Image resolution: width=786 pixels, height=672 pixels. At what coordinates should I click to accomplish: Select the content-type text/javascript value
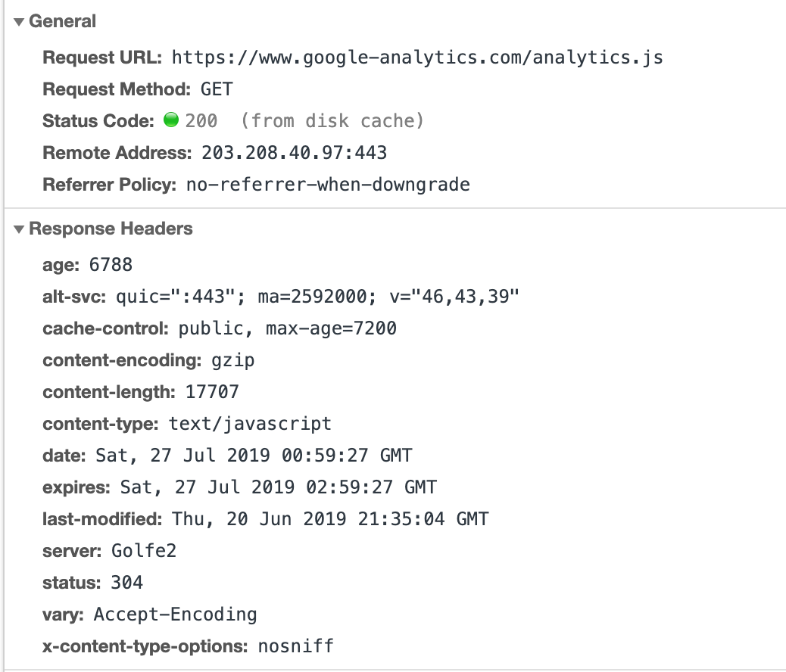pos(250,424)
